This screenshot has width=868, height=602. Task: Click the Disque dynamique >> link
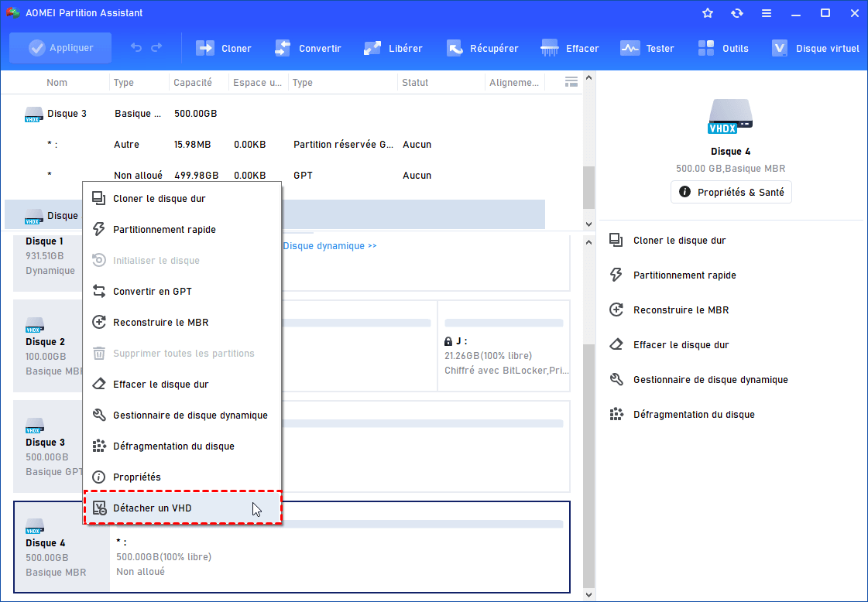[329, 245]
